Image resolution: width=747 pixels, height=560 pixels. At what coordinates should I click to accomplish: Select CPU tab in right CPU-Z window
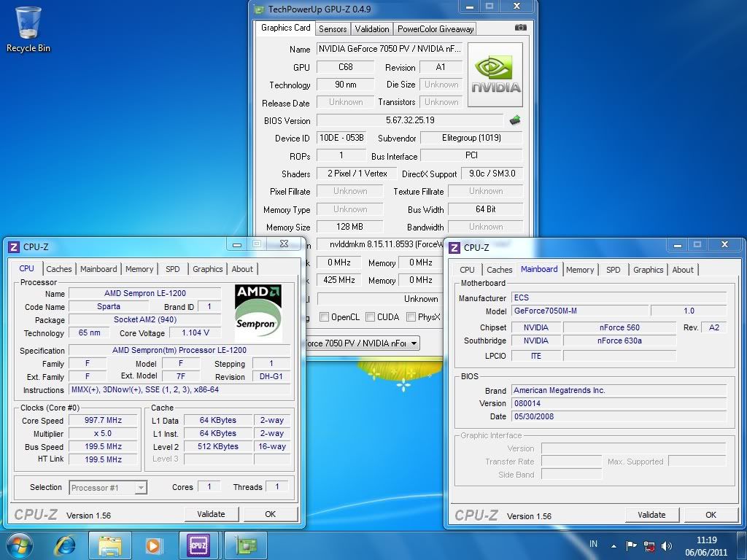point(467,270)
